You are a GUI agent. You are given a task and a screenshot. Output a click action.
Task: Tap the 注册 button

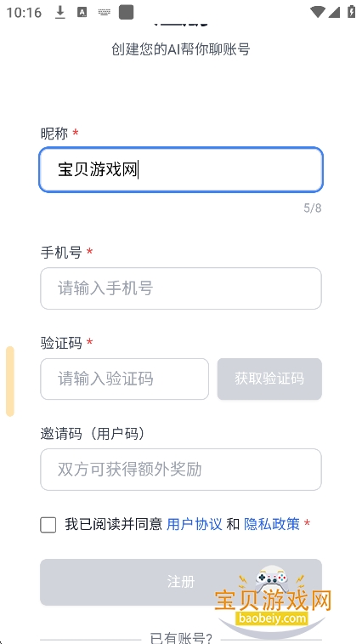[181, 582]
